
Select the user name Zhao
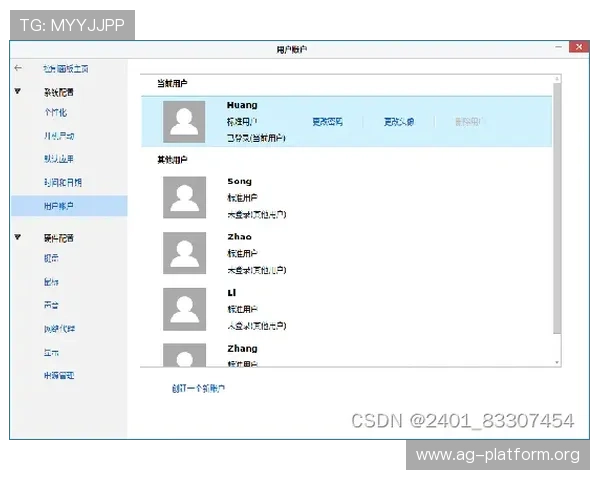[x=240, y=237]
